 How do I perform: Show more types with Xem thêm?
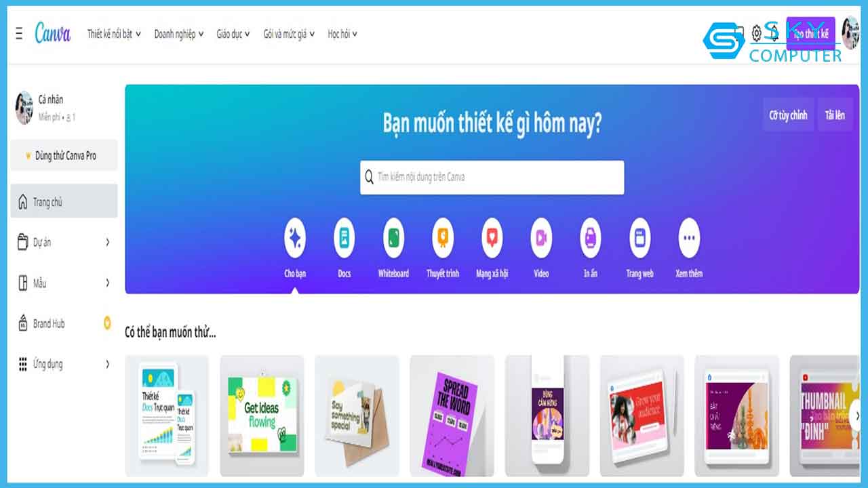tap(689, 238)
